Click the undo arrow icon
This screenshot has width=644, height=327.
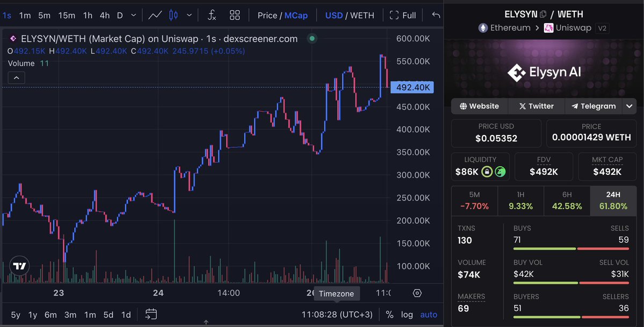(436, 15)
